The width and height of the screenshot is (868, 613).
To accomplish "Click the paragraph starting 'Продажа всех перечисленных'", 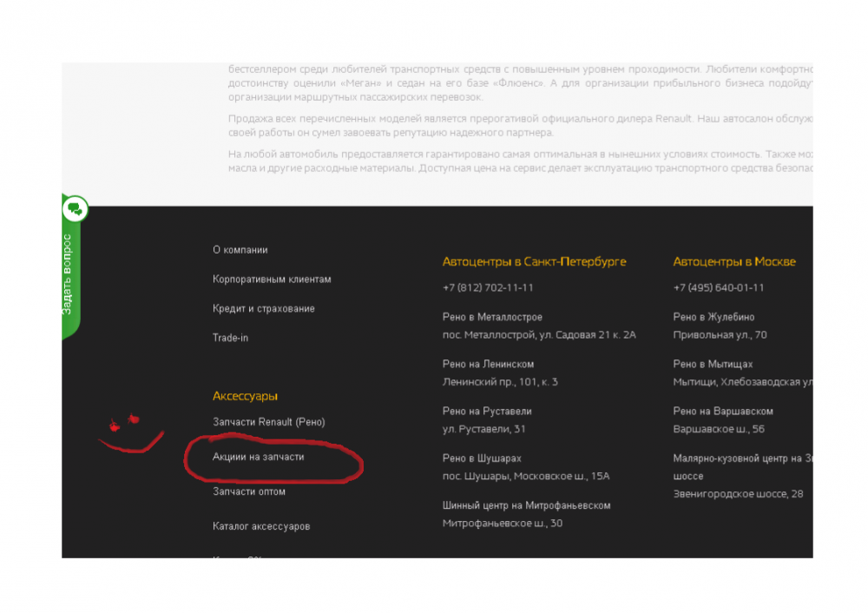I will (520, 126).
